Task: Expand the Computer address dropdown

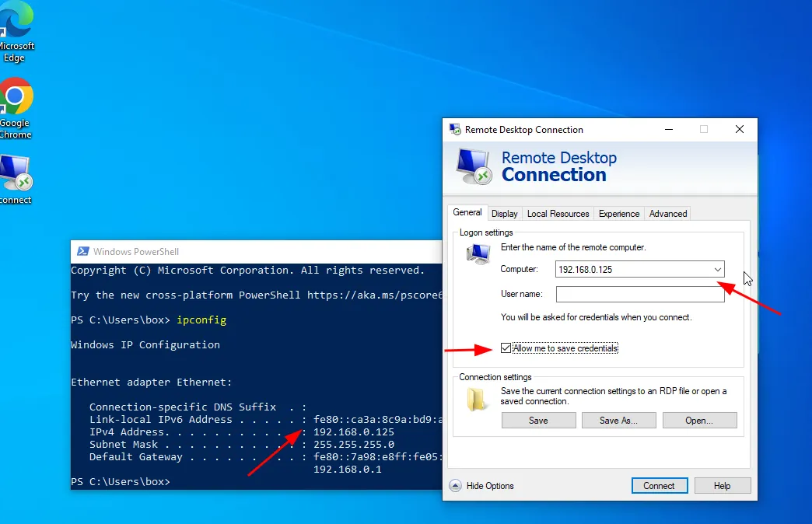Action: (717, 270)
